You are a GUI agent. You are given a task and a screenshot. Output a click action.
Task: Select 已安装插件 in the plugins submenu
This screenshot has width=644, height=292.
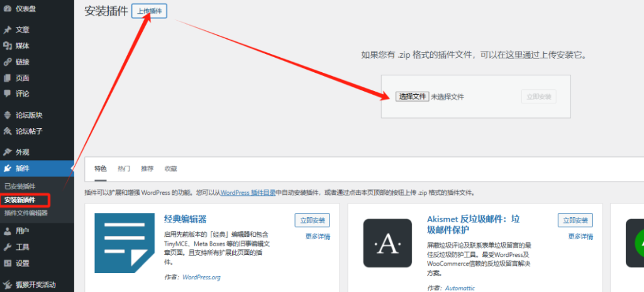point(20,187)
